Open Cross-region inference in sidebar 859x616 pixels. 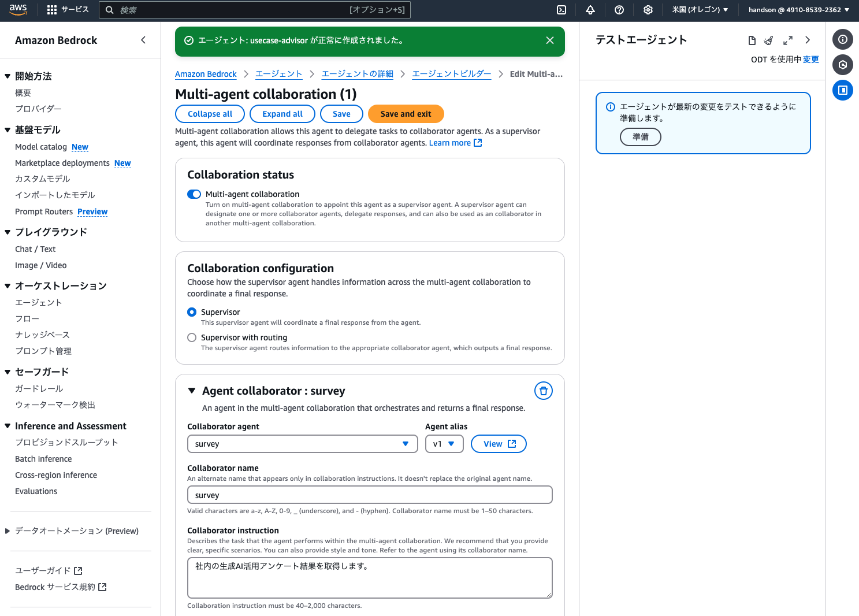click(56, 475)
